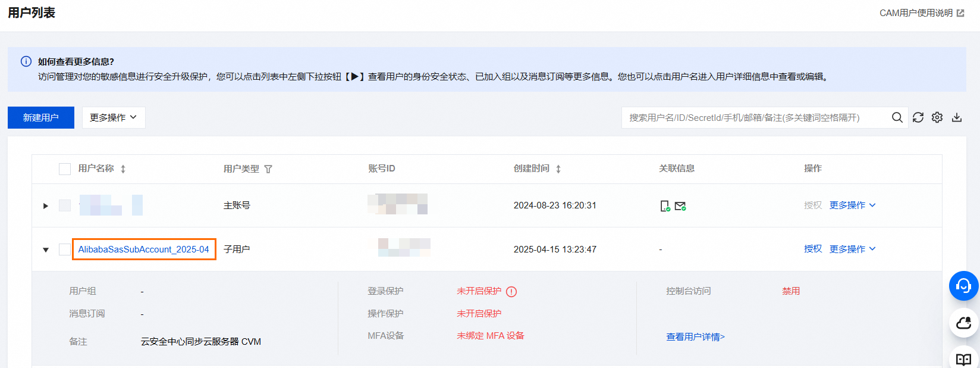Viewport: 980px width, 368px height.
Task: Open CAM用户使用说明 link
Action: point(916,13)
